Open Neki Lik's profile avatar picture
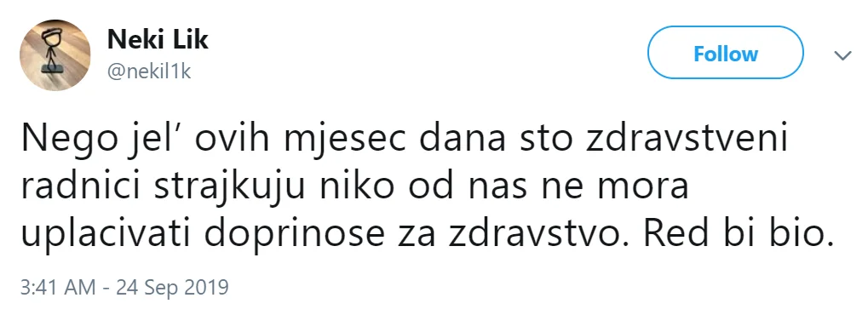Image resolution: width=868 pixels, height=315 pixels. pos(55,55)
